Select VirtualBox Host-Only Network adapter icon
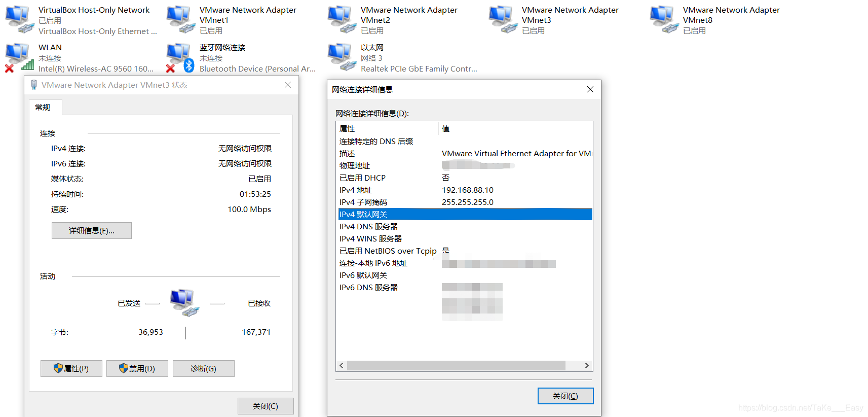The width and height of the screenshot is (868, 417). click(x=19, y=19)
